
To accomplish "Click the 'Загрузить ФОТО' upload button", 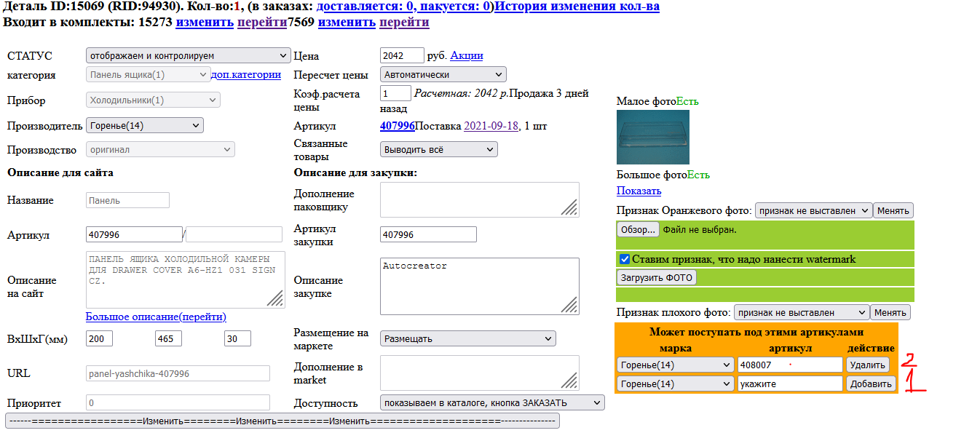I will pos(658,277).
